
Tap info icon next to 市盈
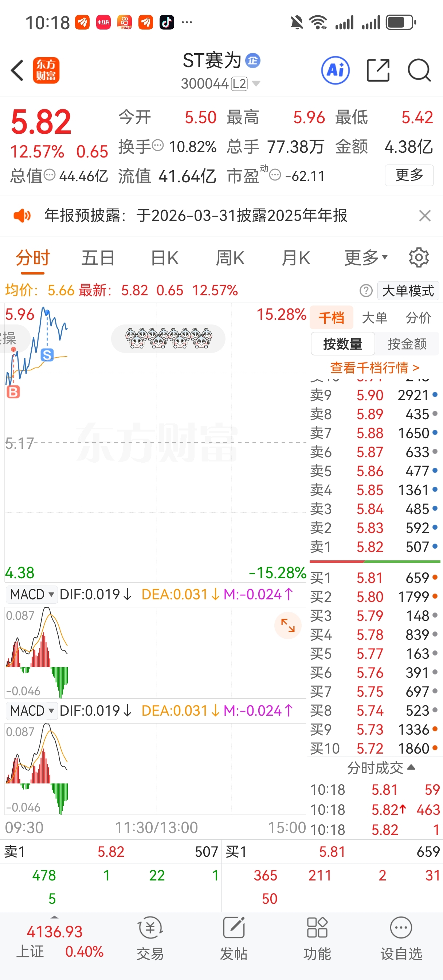[x=275, y=175]
